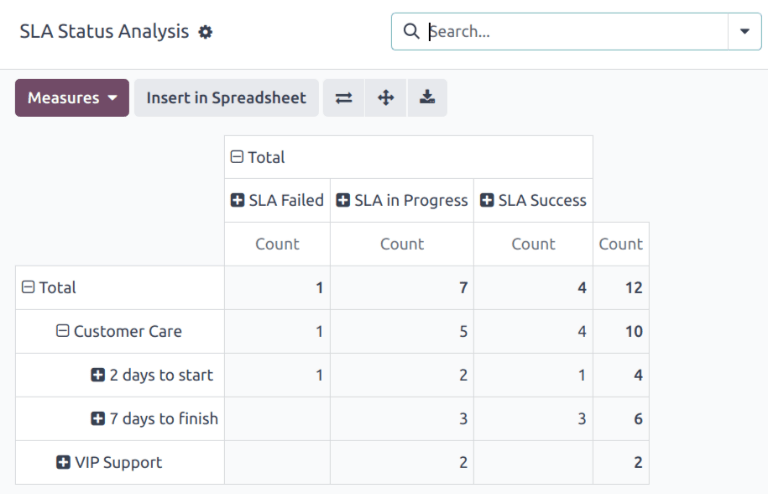Expand the SLA Failed column header
The width and height of the screenshot is (768, 494).
click(277, 200)
